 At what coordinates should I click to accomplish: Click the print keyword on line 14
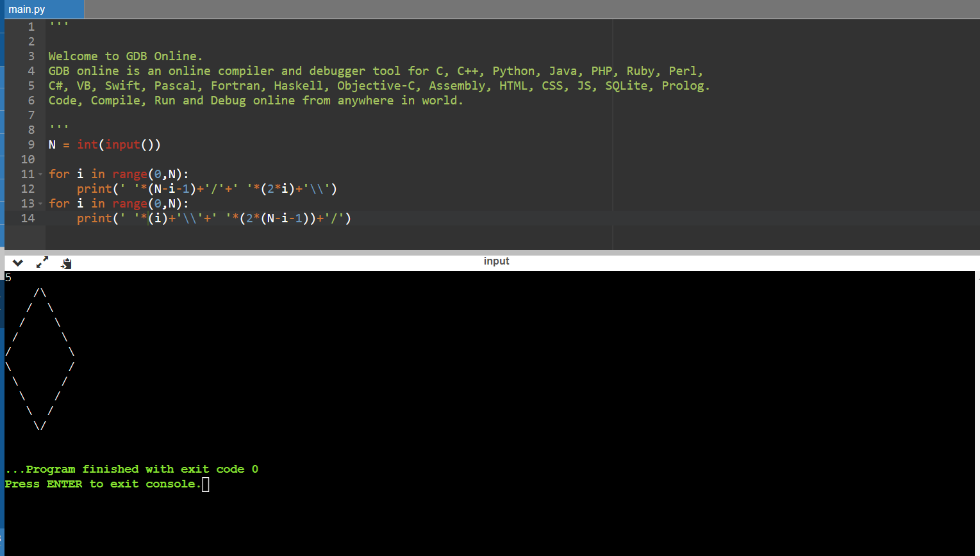point(94,218)
